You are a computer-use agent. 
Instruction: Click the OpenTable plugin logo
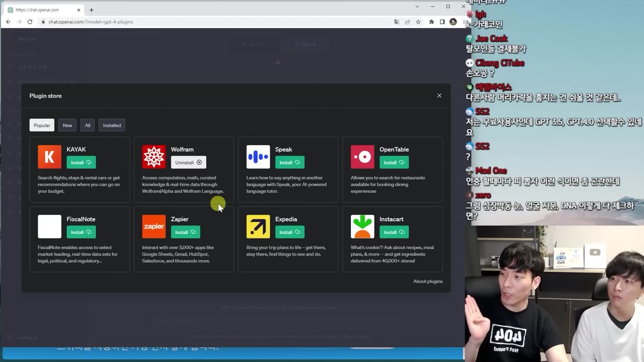coord(363,157)
